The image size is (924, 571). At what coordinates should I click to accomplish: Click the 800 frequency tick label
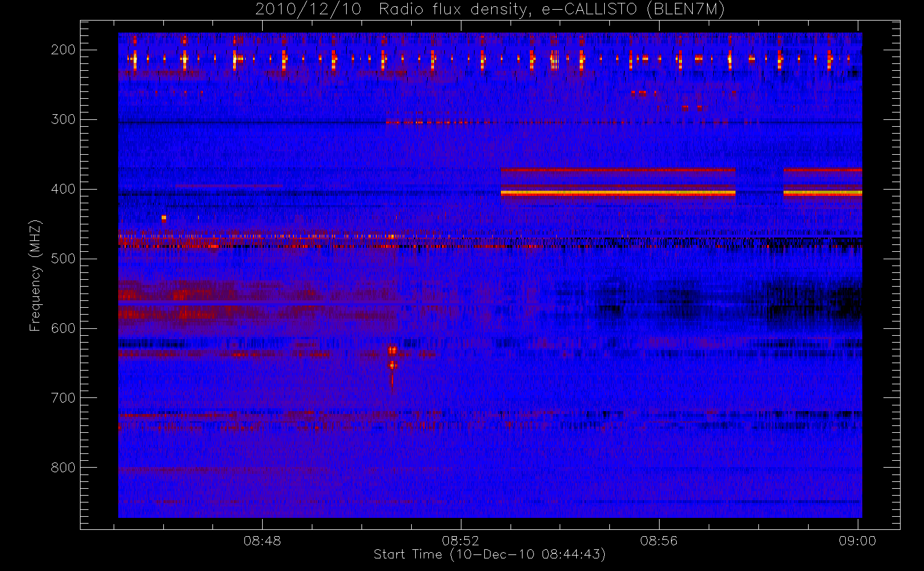pos(63,468)
